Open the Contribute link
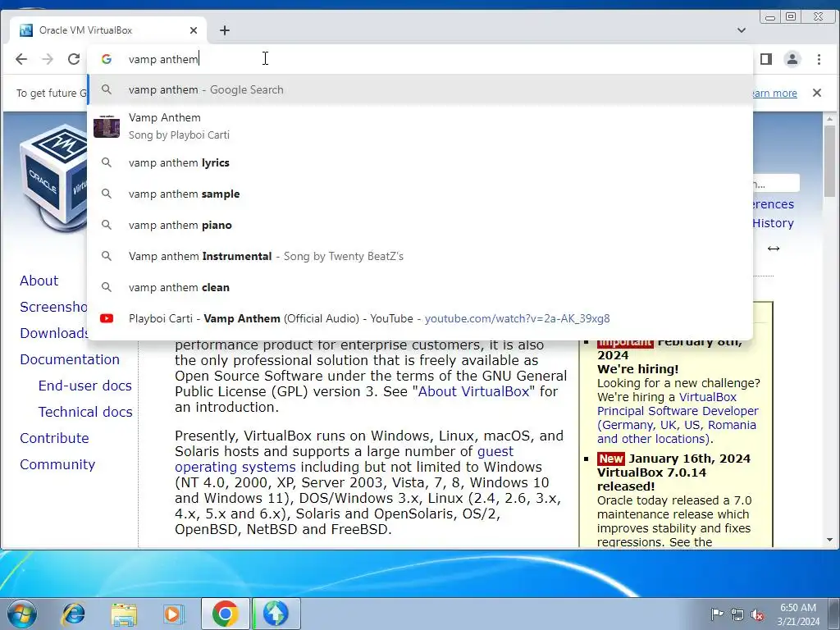840x630 pixels. [x=54, y=438]
